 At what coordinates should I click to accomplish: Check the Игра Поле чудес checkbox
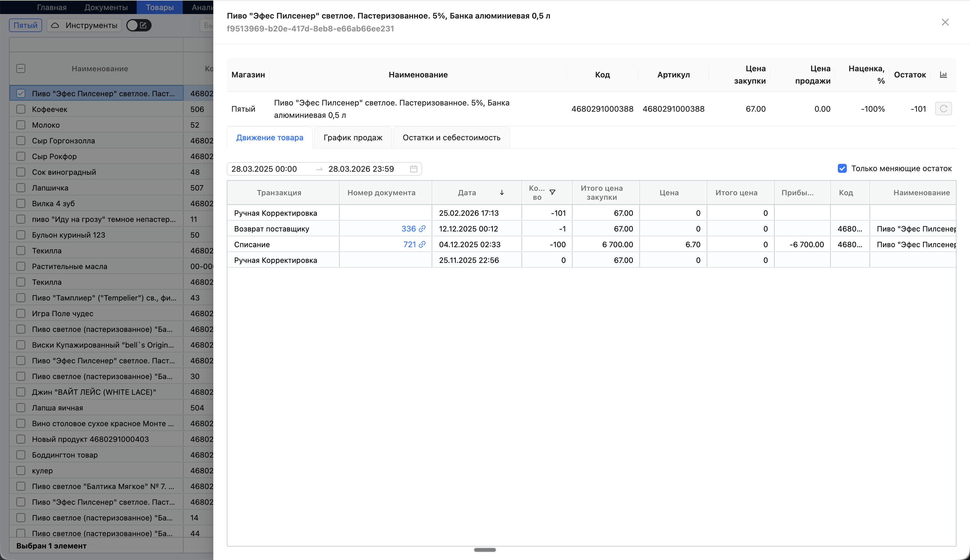pyautogui.click(x=21, y=313)
